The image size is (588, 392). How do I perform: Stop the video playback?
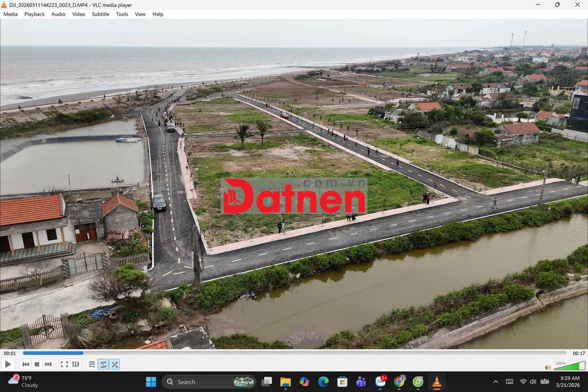pyautogui.click(x=37, y=364)
